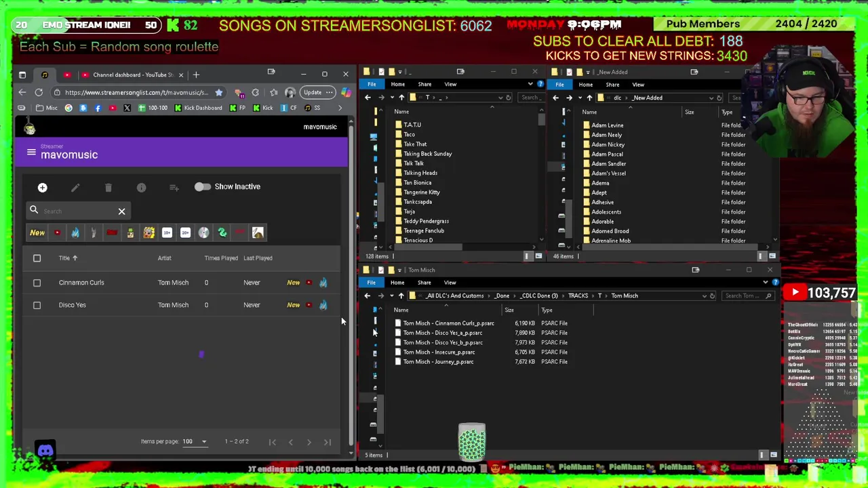868x488 pixels.
Task: Open the Share tab in T folder explorer
Action: (x=425, y=84)
